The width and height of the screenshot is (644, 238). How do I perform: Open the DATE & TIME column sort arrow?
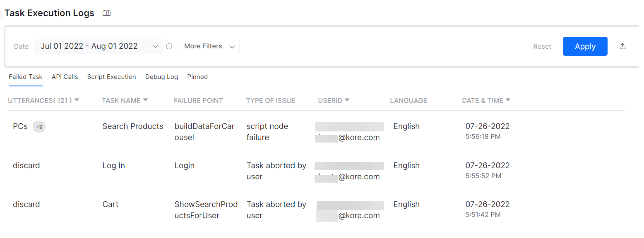click(509, 100)
